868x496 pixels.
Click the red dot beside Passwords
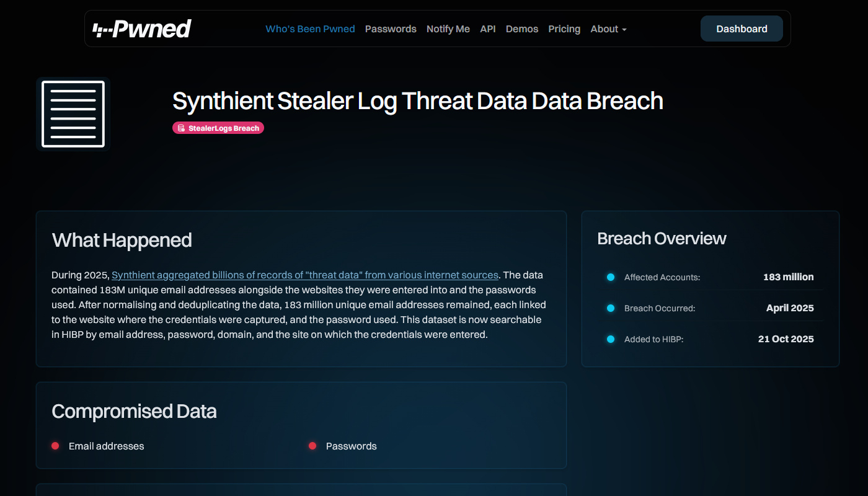coord(312,445)
